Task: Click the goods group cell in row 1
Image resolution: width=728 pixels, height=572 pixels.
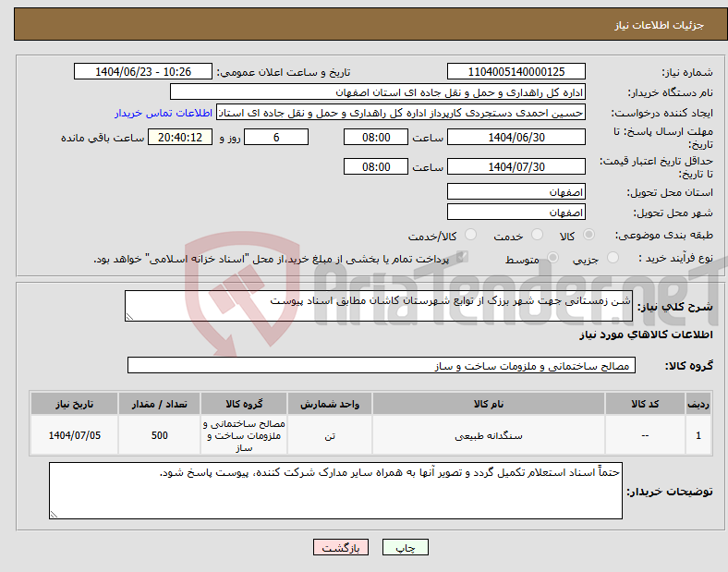Action: pos(244,435)
